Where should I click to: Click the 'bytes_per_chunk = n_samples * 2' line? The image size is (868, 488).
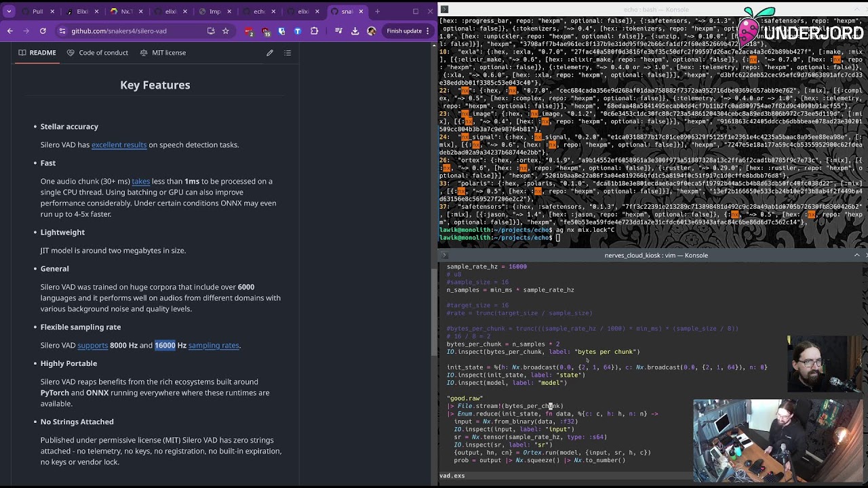[502, 344]
